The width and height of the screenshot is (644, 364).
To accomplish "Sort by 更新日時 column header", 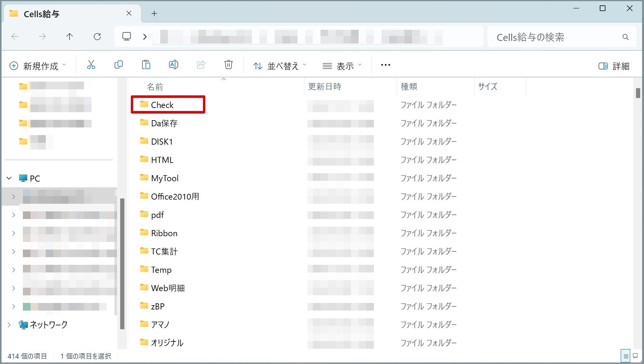I will (x=325, y=87).
